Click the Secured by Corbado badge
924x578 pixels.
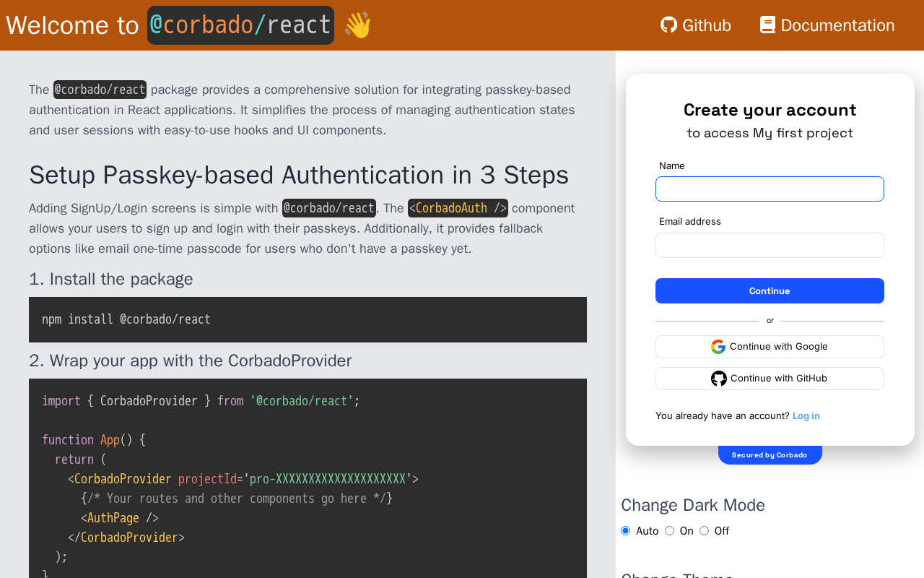coord(770,455)
